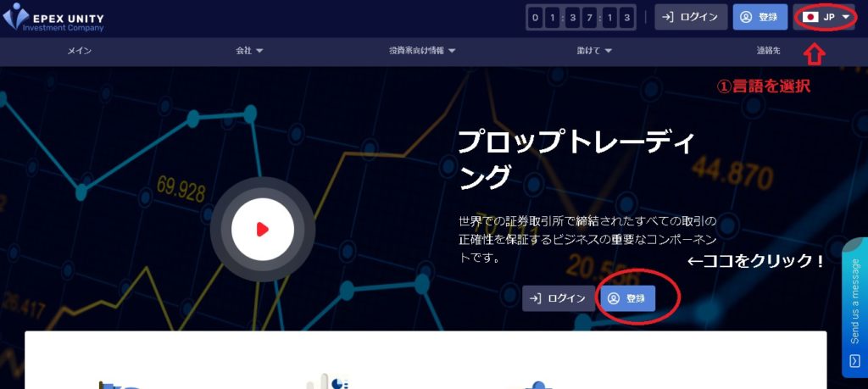Click the Japan flag icon
This screenshot has height=389, width=868.
tap(810, 17)
